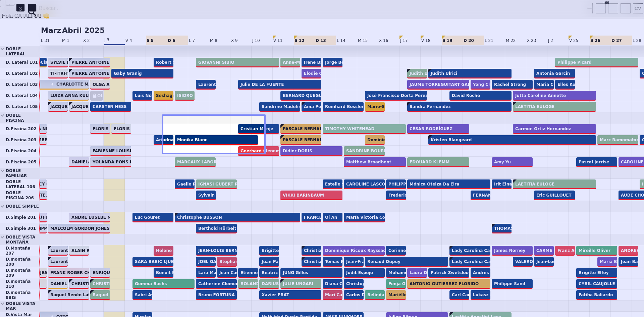Open the CV user avatar menu
Image resolution: width=644 pixels, height=317 pixels.
pos(638,8)
